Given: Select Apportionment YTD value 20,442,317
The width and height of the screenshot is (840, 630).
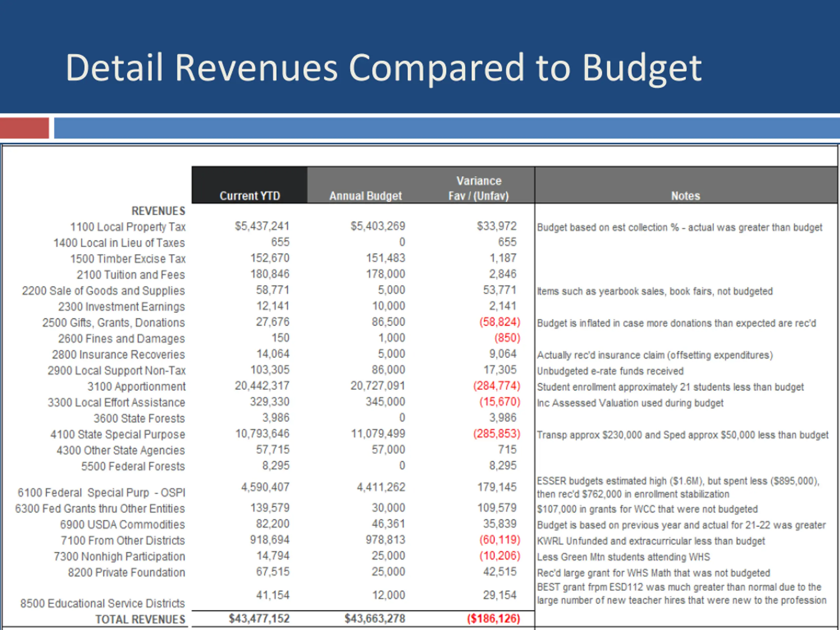Looking at the screenshot, I should 262,386.
